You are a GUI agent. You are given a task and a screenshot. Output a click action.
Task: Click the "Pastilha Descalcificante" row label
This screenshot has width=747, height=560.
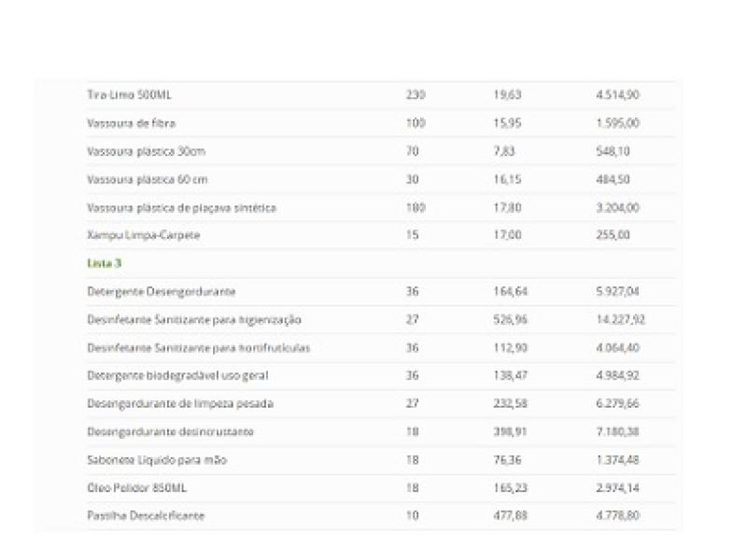(x=145, y=515)
